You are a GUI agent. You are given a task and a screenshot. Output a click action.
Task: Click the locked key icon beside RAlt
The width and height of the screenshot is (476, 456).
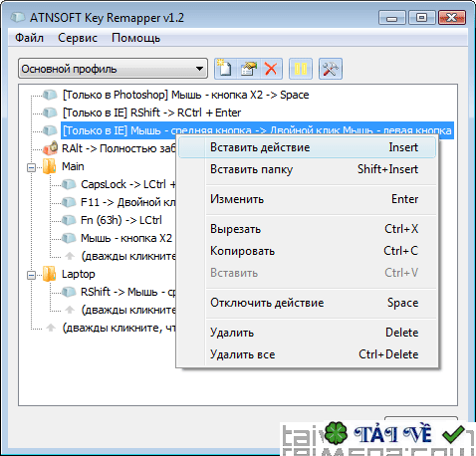pyautogui.click(x=51, y=148)
